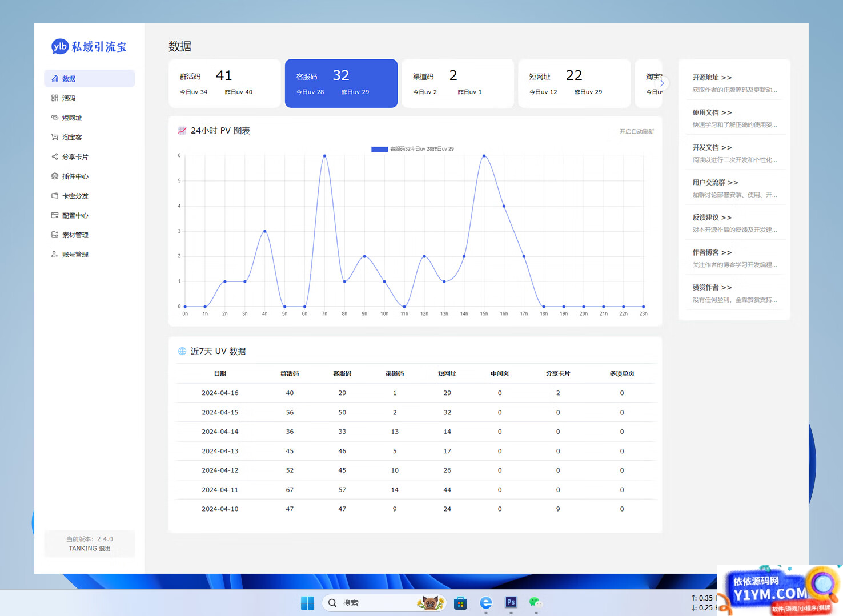Click the 2024-04-10 date cell
The height and width of the screenshot is (616, 843).
coord(220,509)
